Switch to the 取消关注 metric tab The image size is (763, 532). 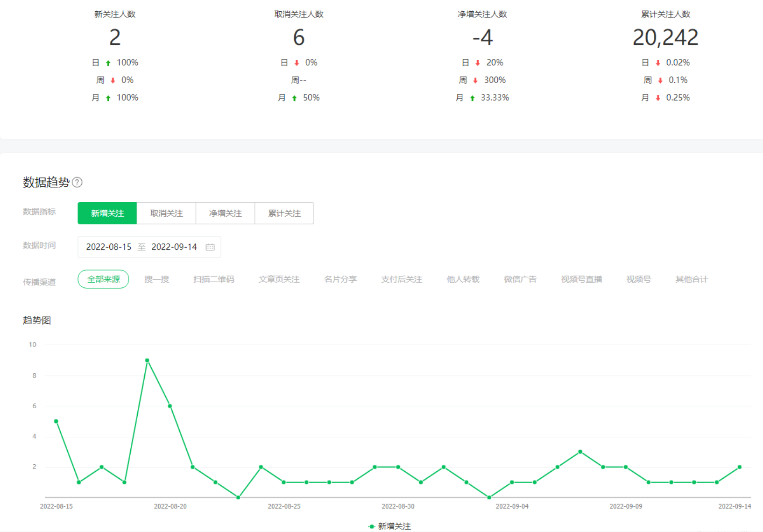(166, 213)
